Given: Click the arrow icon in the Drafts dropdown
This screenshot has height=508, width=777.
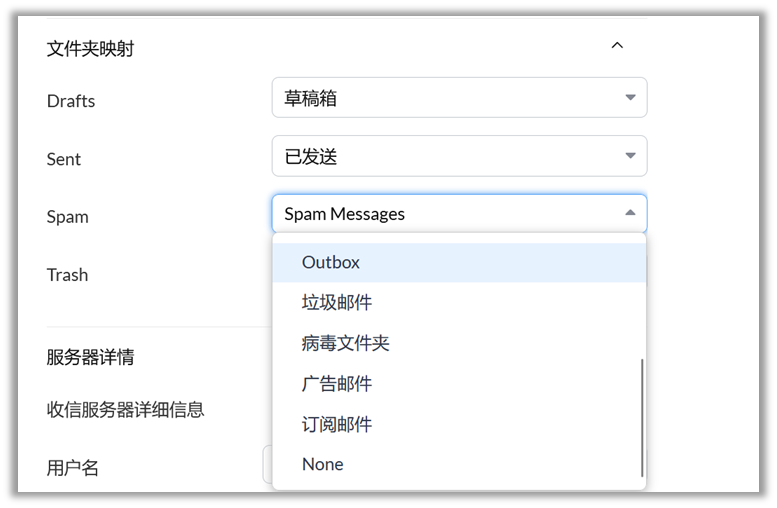Looking at the screenshot, I should click(630, 98).
